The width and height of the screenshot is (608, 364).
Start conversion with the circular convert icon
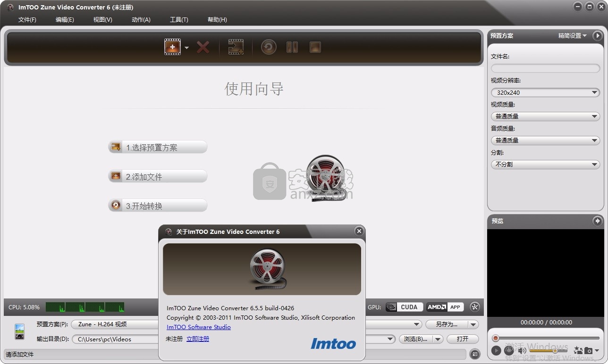tap(269, 47)
